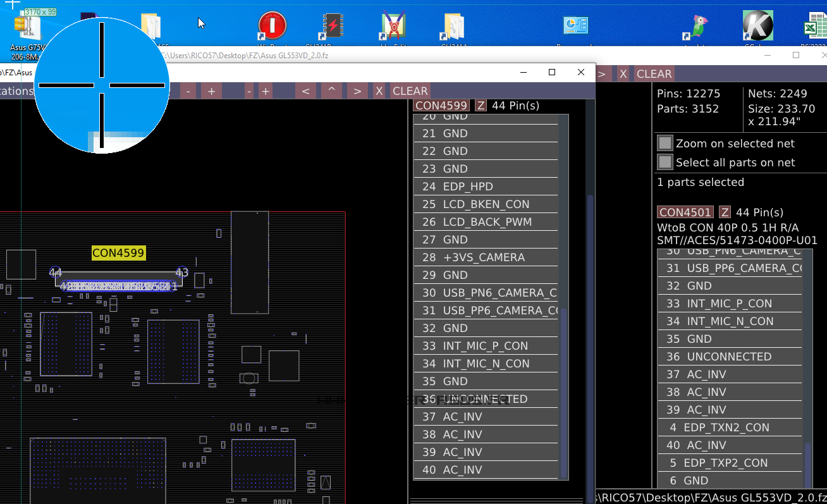This screenshot has width=827, height=504.
Task: Select pin 28 +3VS_CAMERA row
Action: (486, 257)
